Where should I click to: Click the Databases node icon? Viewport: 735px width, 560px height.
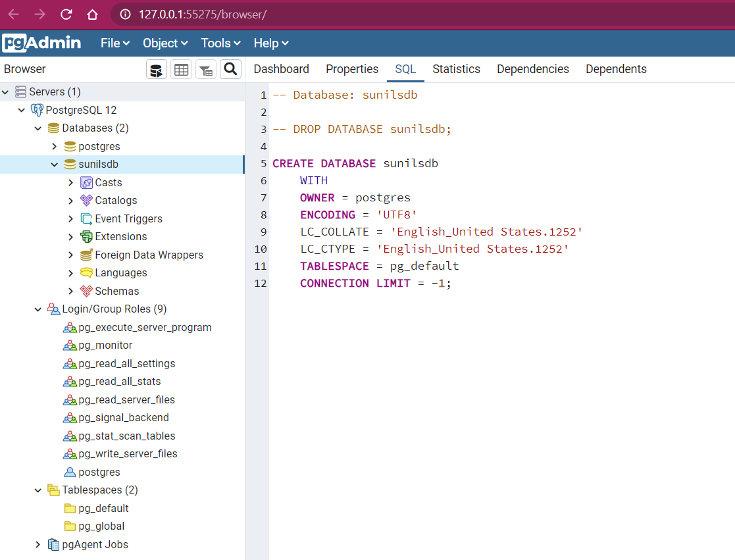(53, 128)
